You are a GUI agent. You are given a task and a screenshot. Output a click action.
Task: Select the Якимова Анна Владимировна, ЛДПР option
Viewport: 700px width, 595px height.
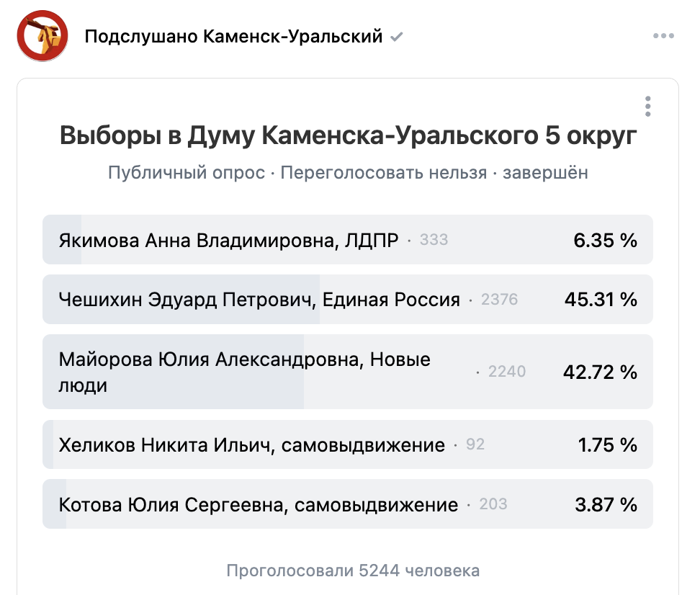[348, 239]
